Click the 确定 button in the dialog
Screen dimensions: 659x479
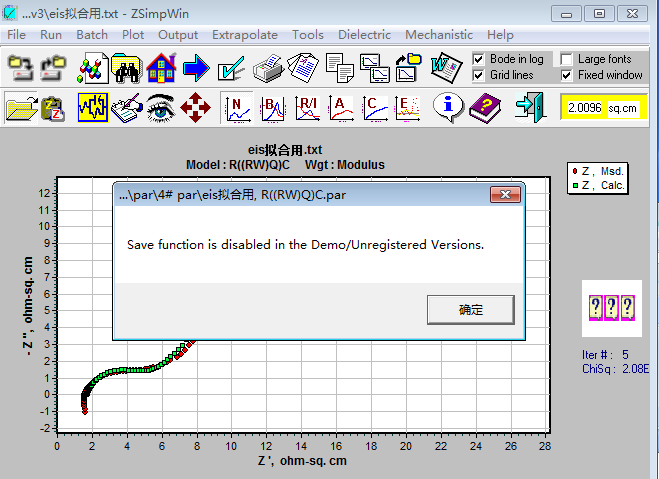[471, 310]
